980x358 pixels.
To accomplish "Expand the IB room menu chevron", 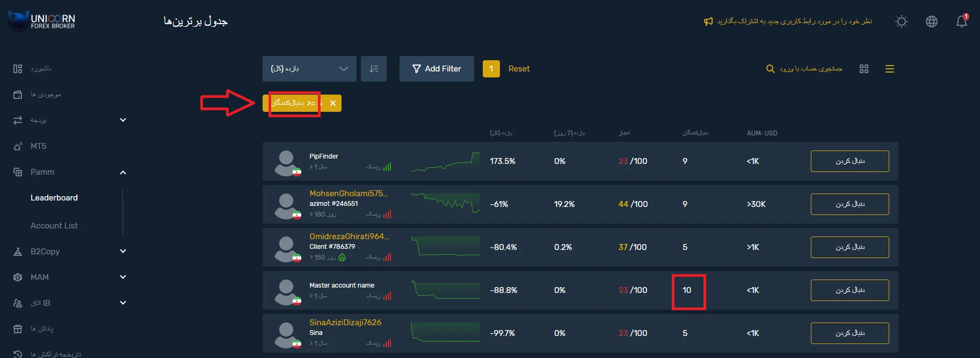I will click(123, 303).
